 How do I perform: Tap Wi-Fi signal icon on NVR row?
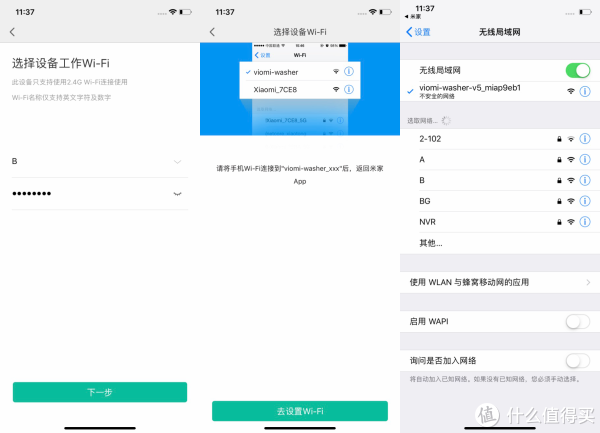tap(571, 222)
